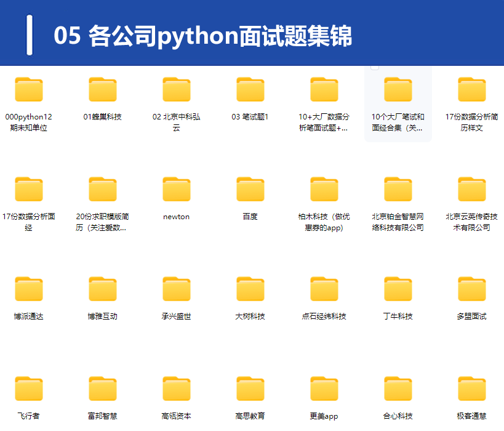Select the 柏木科技（做优惠券的app) folder name
This screenshot has height=431, width=504.
324,222
